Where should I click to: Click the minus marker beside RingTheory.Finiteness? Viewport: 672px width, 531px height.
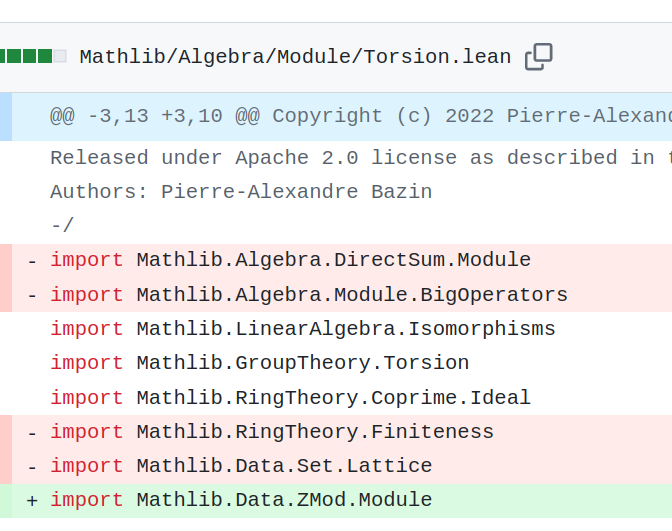point(32,433)
